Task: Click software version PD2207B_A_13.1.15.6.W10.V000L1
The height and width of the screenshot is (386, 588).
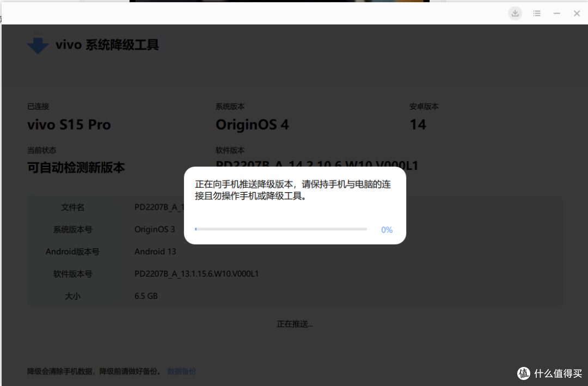Action: pos(197,274)
